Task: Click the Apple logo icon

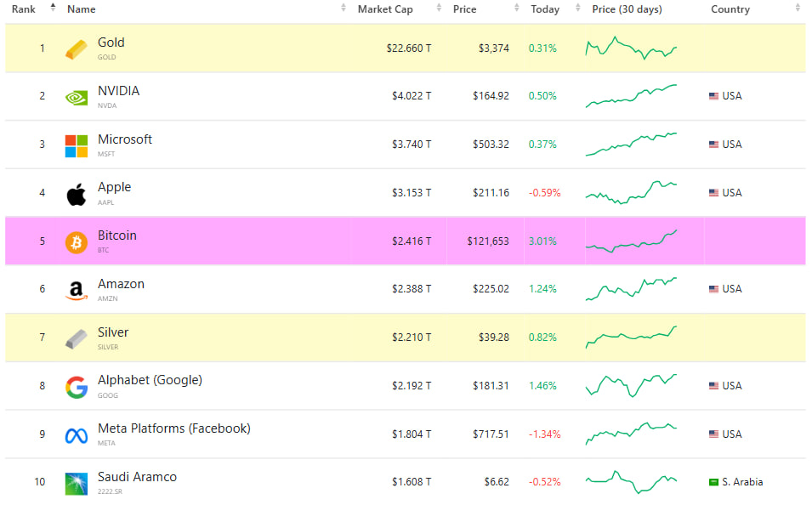Action: (76, 194)
